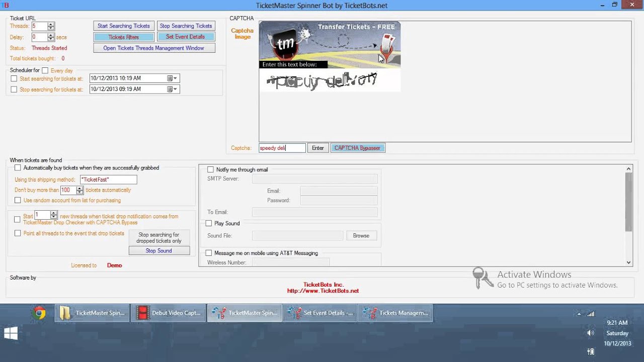
Task: Click into the SMTP Server field
Action: (x=314, y=178)
